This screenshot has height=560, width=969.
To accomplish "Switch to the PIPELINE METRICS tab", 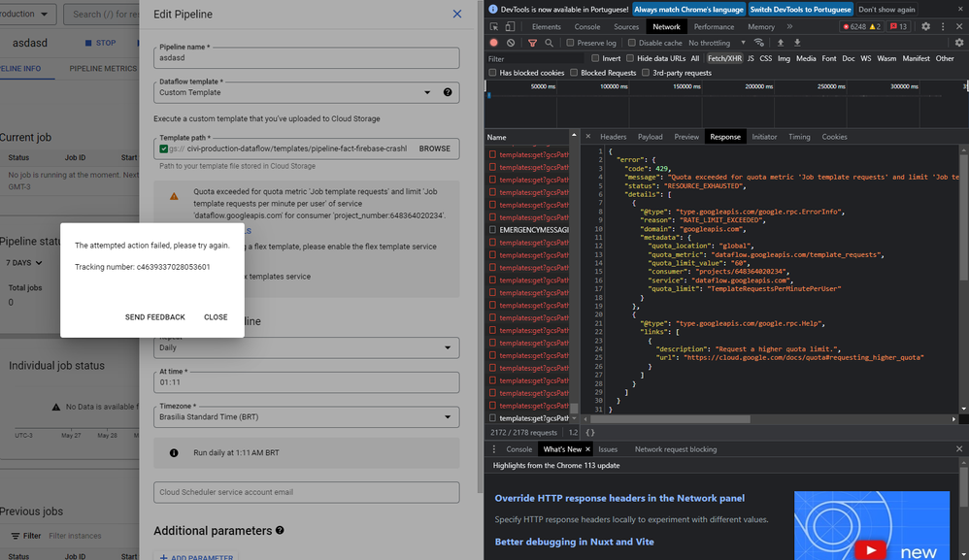I will pyautogui.click(x=103, y=69).
